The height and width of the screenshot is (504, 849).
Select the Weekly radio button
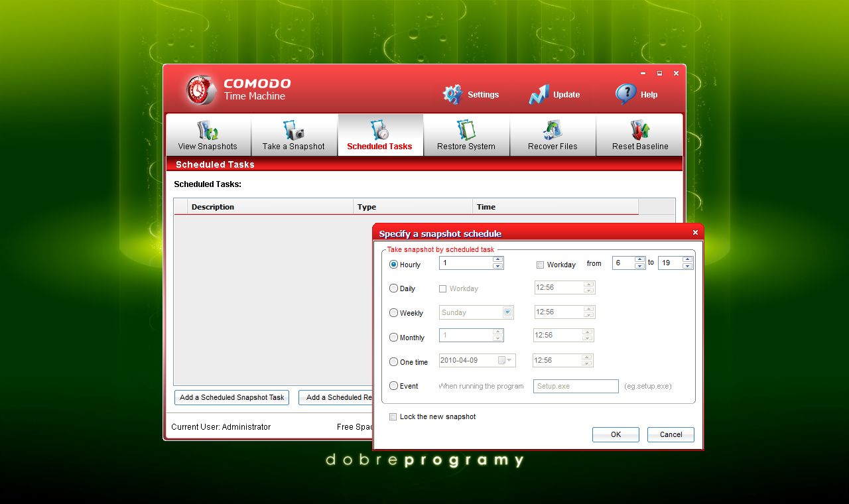coord(394,312)
